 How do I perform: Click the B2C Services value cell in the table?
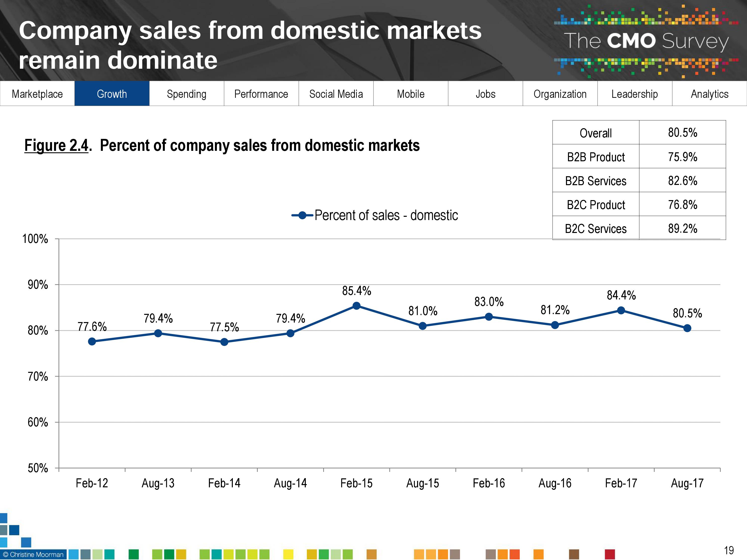682,228
